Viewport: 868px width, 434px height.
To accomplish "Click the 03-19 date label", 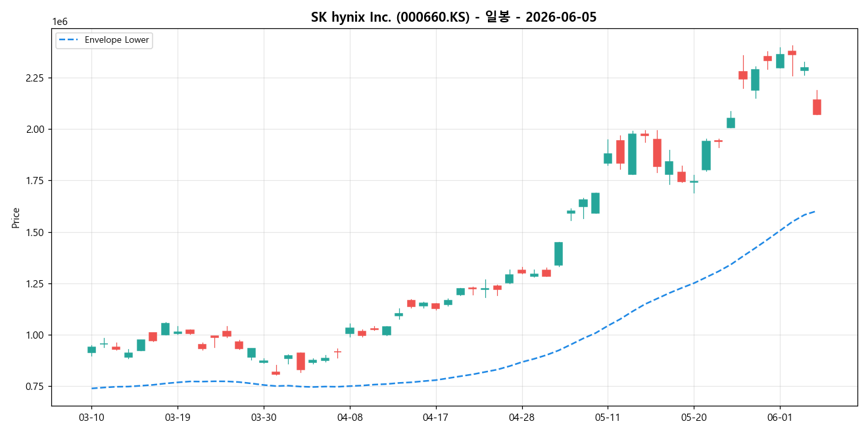I will [x=178, y=417].
